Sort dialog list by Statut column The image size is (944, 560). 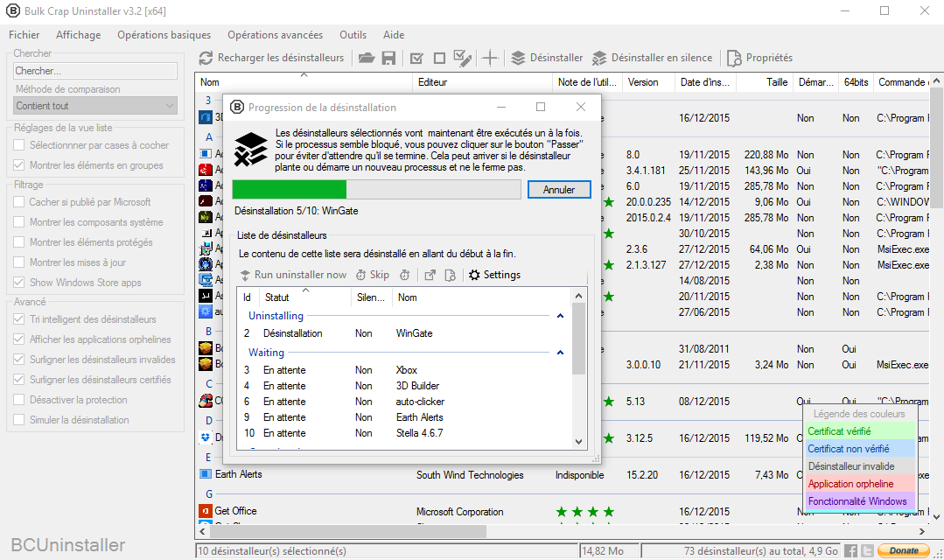[x=305, y=297]
